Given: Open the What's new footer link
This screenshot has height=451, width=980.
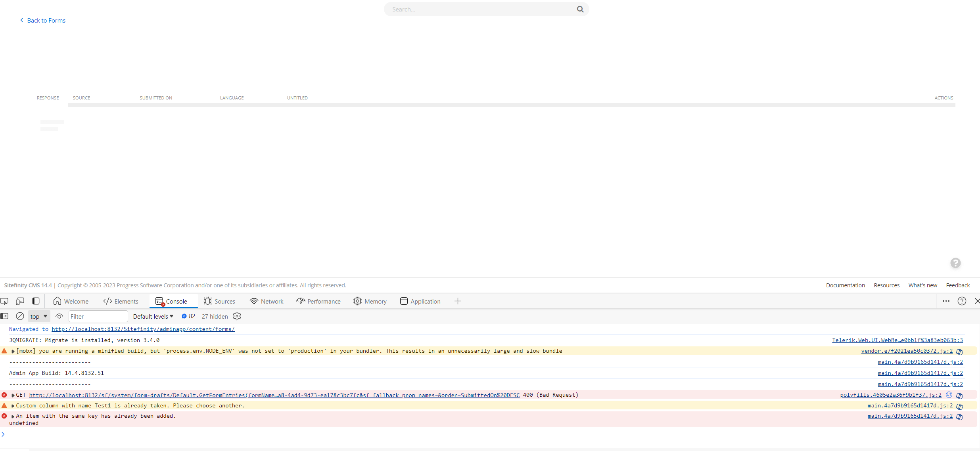Looking at the screenshot, I should (922, 285).
